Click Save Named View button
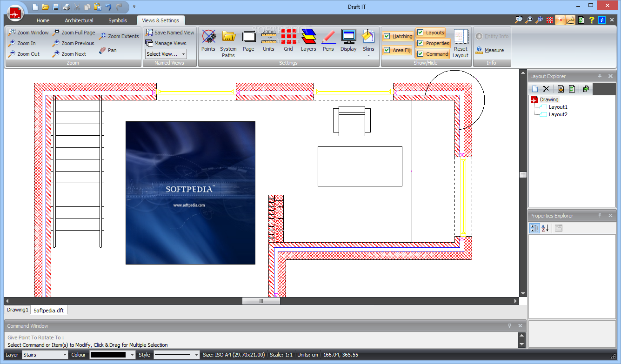Screen dimensions: 621x364 click(170, 33)
